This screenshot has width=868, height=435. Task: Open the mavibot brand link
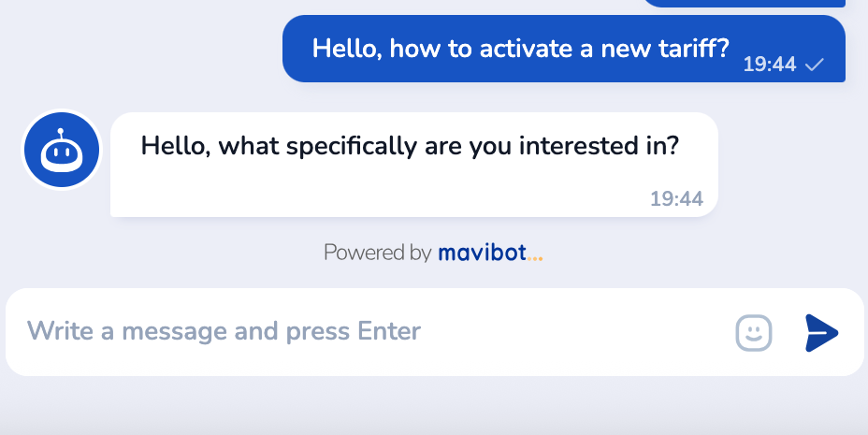click(x=482, y=253)
